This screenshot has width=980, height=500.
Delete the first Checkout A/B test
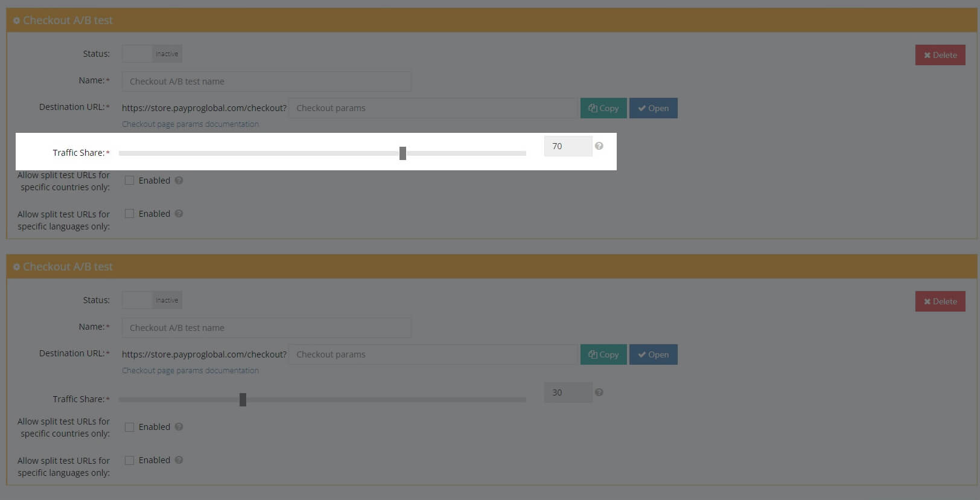(x=940, y=55)
